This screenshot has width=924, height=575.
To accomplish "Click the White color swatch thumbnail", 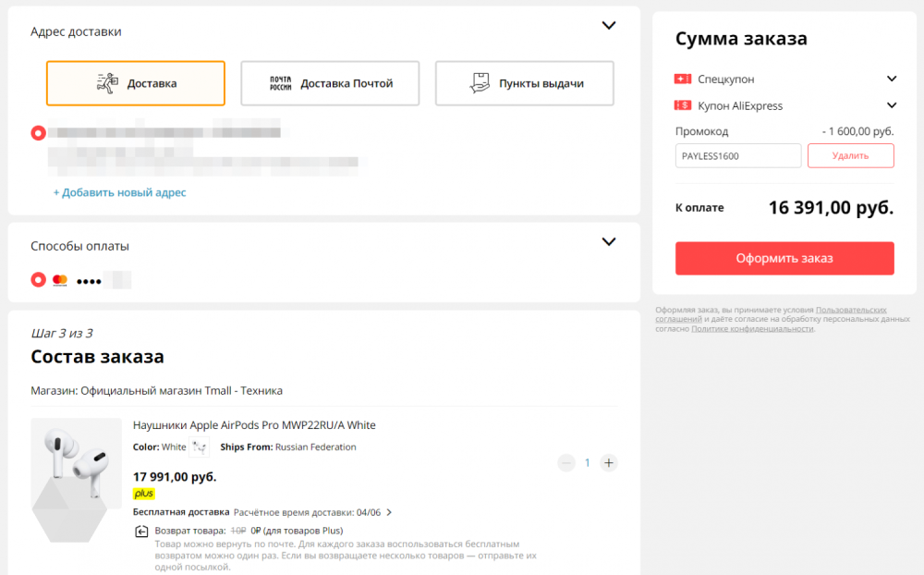I will pos(200,447).
